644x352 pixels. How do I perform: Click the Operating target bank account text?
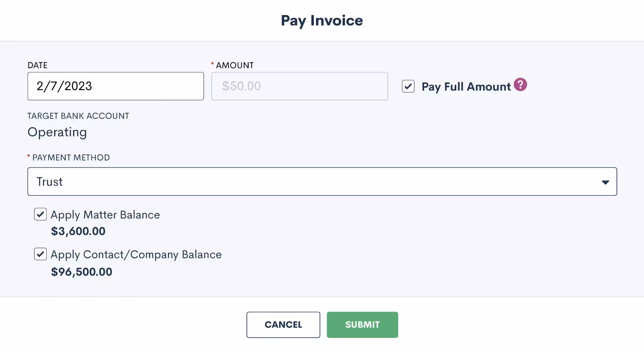(x=57, y=132)
